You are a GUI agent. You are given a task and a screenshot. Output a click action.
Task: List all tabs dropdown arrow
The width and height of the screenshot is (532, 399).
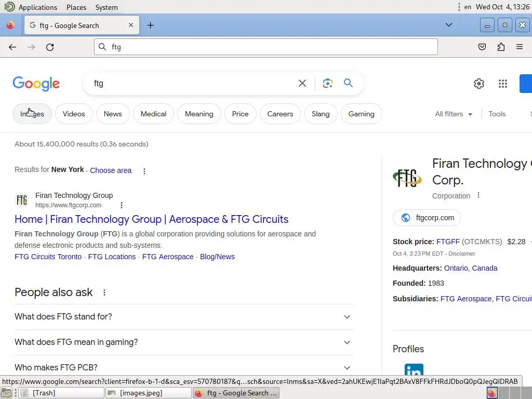click(x=448, y=25)
